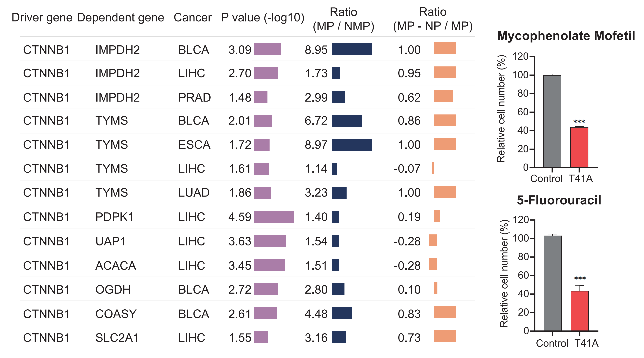
Task: Click the orange ratio bar in SLC2A1 row
Action: 445,336
